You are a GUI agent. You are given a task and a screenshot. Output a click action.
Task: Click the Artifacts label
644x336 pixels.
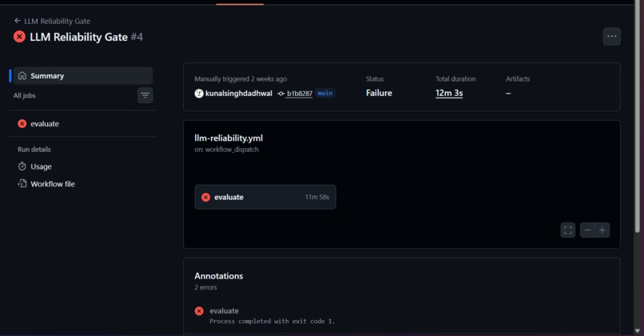click(518, 79)
